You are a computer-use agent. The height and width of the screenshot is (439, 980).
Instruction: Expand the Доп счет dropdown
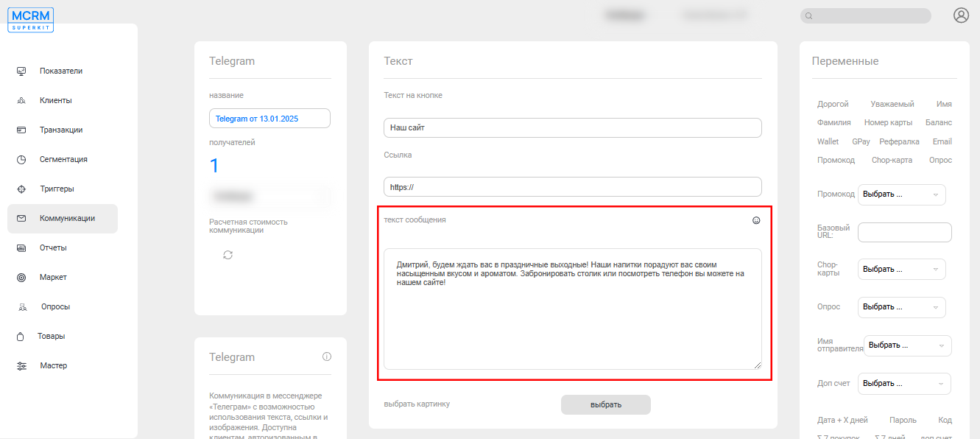pyautogui.click(x=905, y=384)
